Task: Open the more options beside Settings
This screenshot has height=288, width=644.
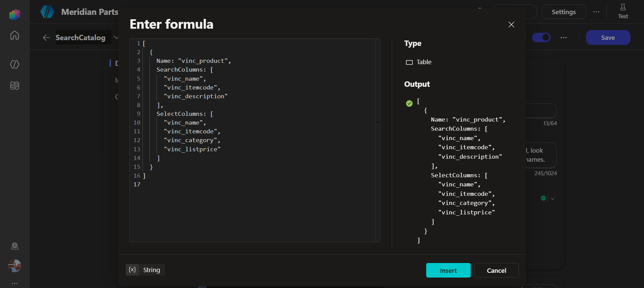Action: 596,12
